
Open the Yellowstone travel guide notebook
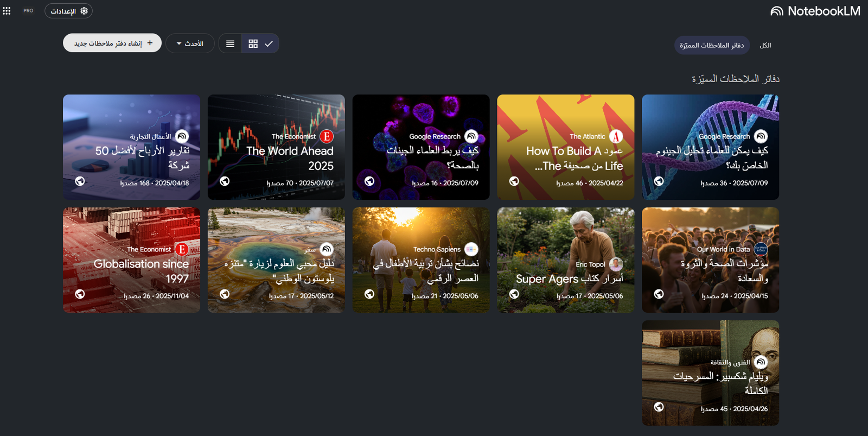tap(276, 260)
